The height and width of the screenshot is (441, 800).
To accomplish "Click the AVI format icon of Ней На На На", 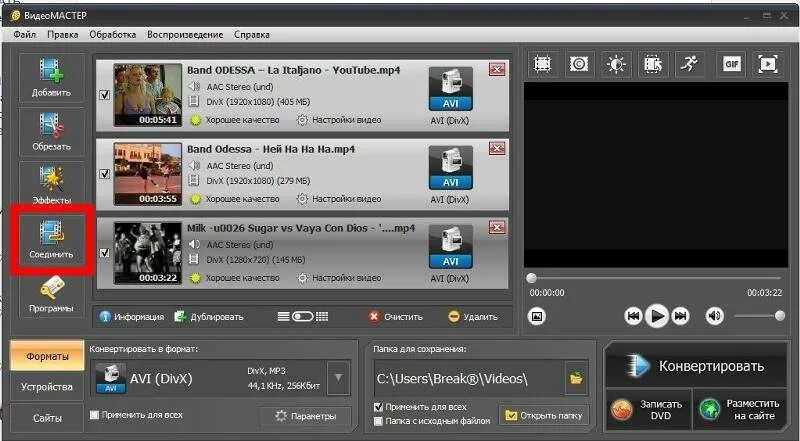I will tap(451, 168).
